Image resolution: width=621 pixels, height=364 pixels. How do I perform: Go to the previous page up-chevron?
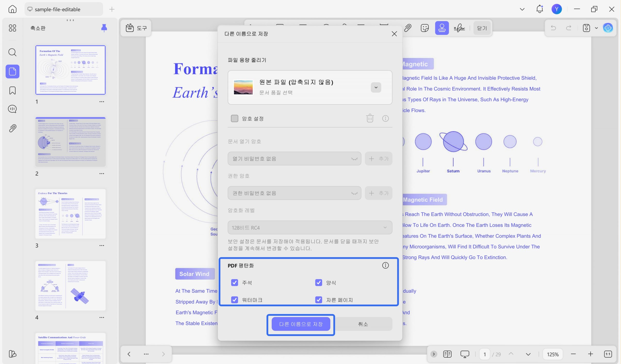click(511, 354)
